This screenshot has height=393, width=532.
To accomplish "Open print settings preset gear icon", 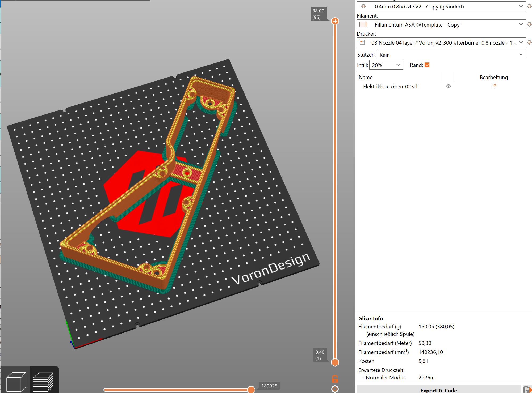I will click(x=529, y=6).
